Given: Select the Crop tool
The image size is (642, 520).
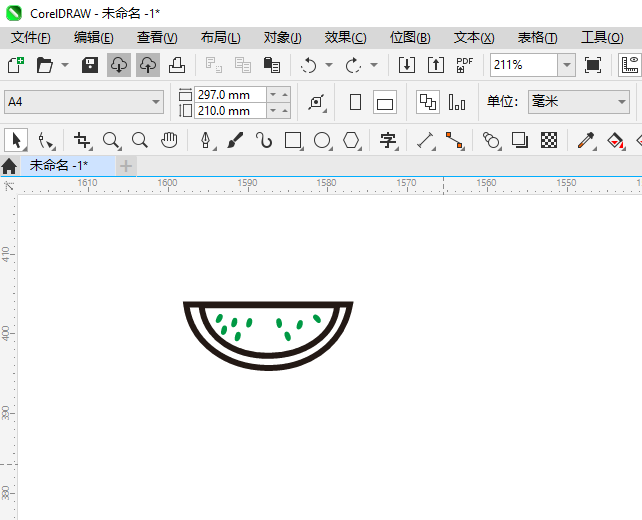Looking at the screenshot, I should click(x=82, y=140).
